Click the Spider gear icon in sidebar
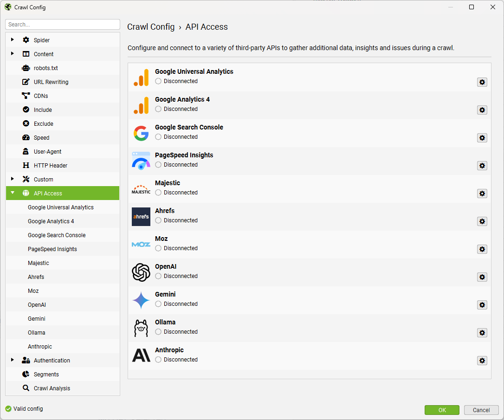Viewport: 504px width, 420px height. click(26, 40)
